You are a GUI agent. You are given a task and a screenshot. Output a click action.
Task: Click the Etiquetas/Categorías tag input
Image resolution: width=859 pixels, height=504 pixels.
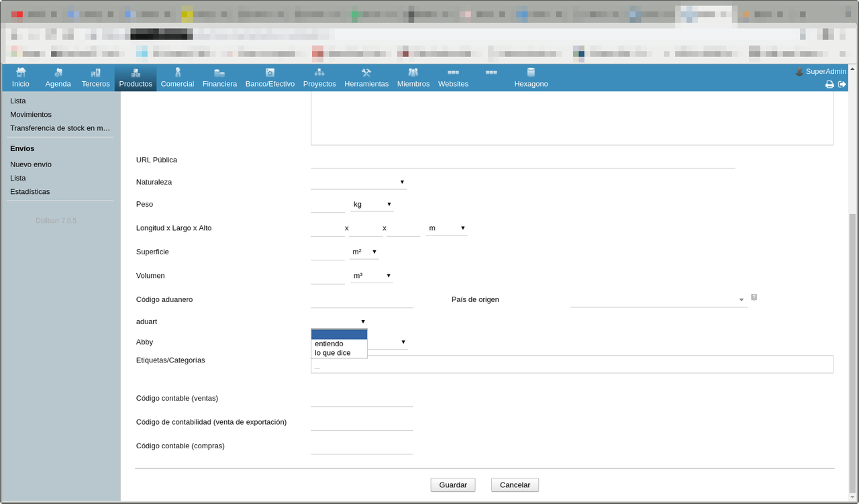tap(572, 364)
